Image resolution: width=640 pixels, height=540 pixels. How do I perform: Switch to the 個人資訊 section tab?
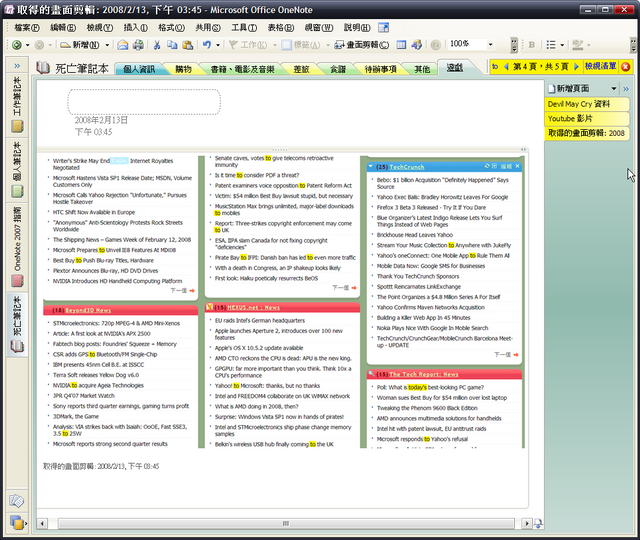click(139, 69)
